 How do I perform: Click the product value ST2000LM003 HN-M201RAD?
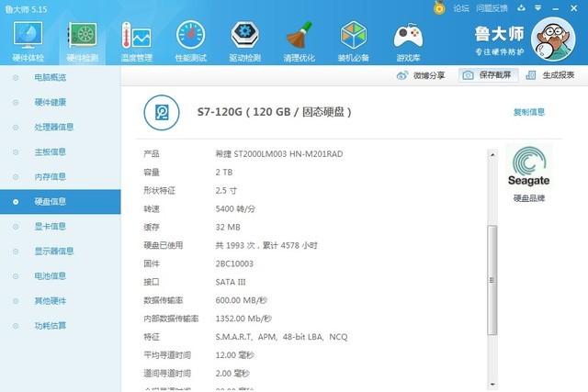(279, 154)
